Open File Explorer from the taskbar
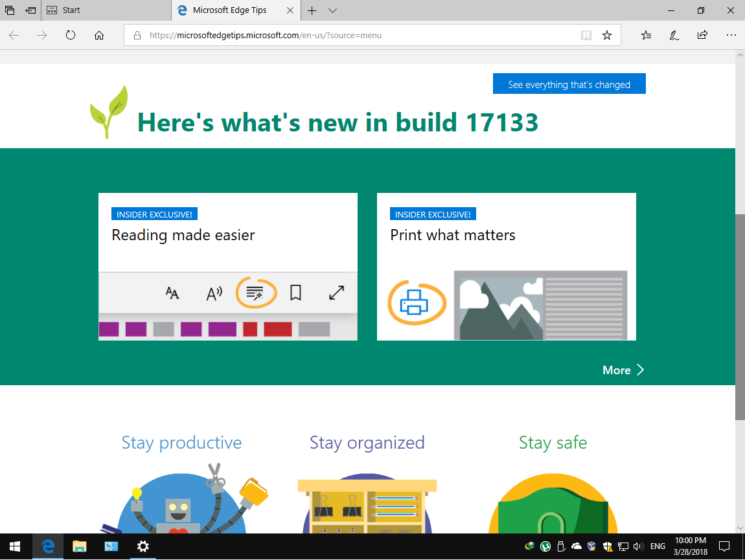 click(x=79, y=546)
